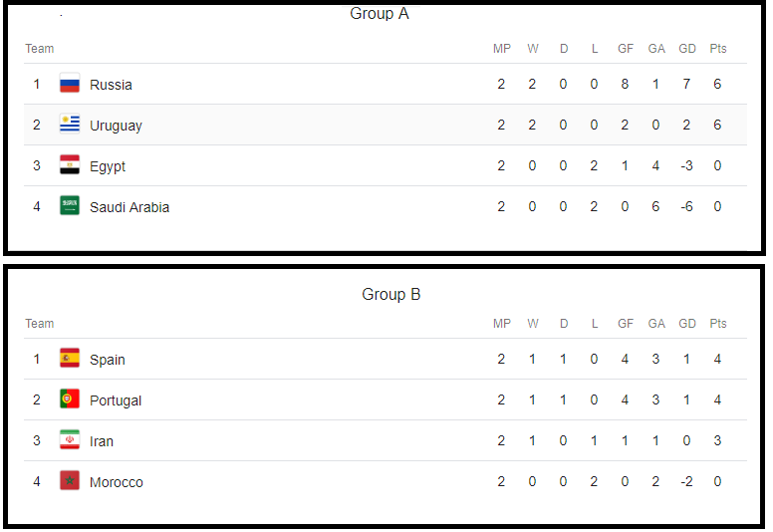
Task: Click the Russia flag icon
Action: (70, 84)
